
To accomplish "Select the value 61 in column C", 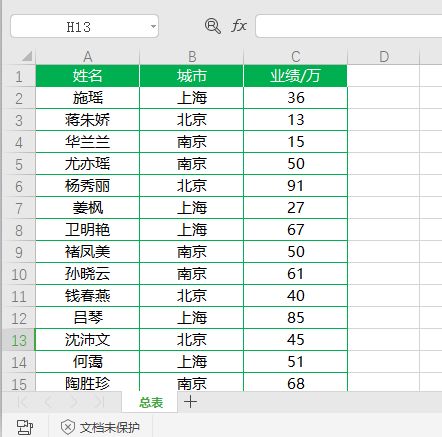I will coord(296,274).
